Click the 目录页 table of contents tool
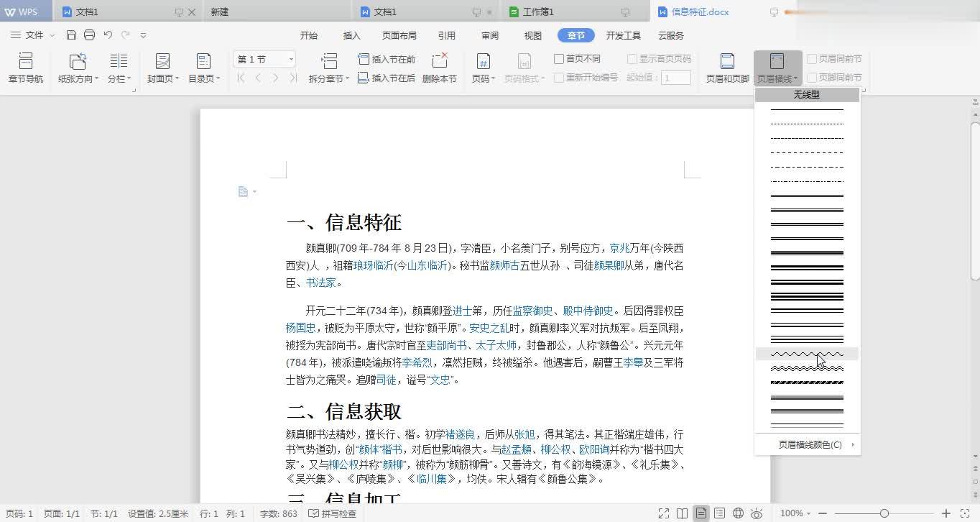The height and width of the screenshot is (522, 980). pos(203,67)
